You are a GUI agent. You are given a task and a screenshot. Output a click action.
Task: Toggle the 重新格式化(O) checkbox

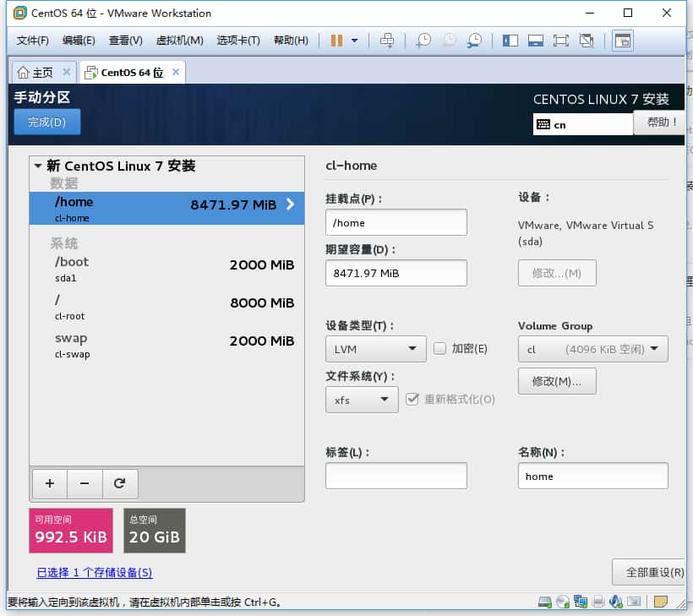click(x=412, y=399)
